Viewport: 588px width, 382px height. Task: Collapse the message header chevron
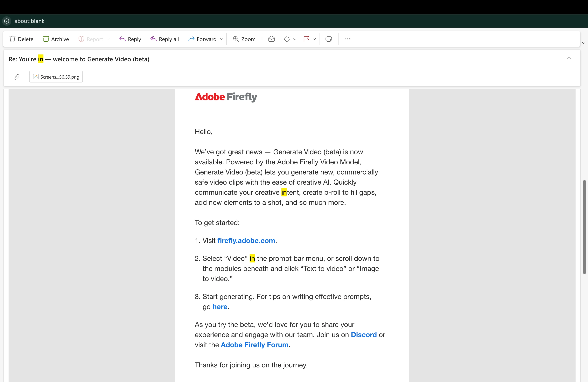[x=569, y=58]
